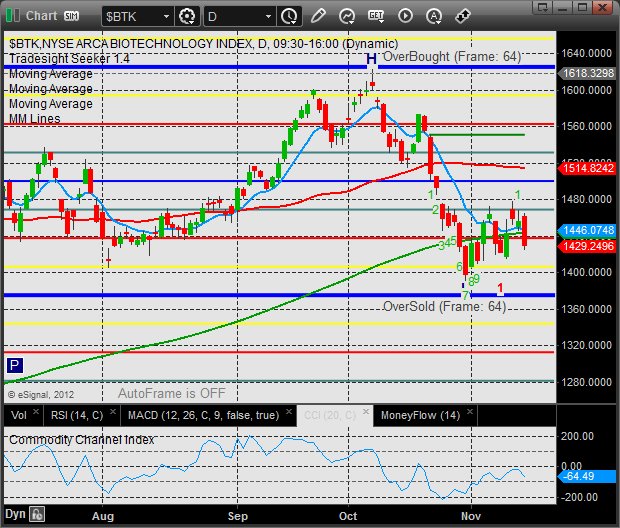Screen dimensions: 620x528
Task: Click the blue P marker icon
Action: click(15, 365)
